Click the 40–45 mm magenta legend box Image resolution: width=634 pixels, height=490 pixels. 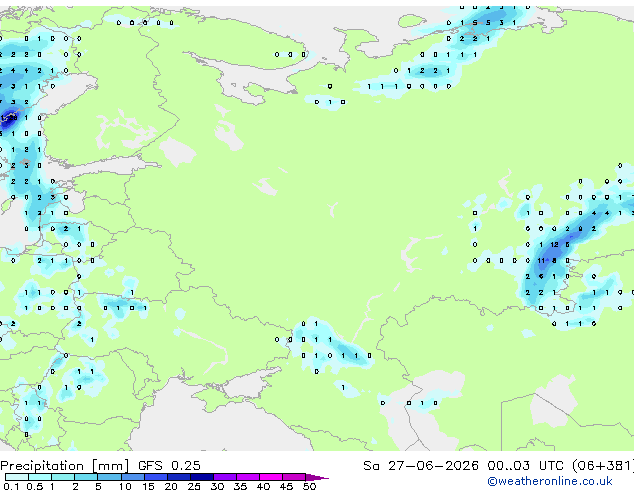pyautogui.click(x=271, y=477)
